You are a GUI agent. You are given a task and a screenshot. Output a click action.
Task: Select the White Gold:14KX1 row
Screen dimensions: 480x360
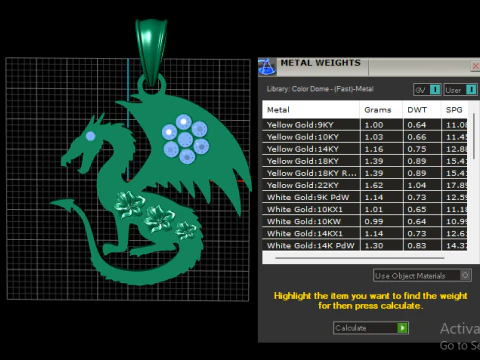(365, 233)
